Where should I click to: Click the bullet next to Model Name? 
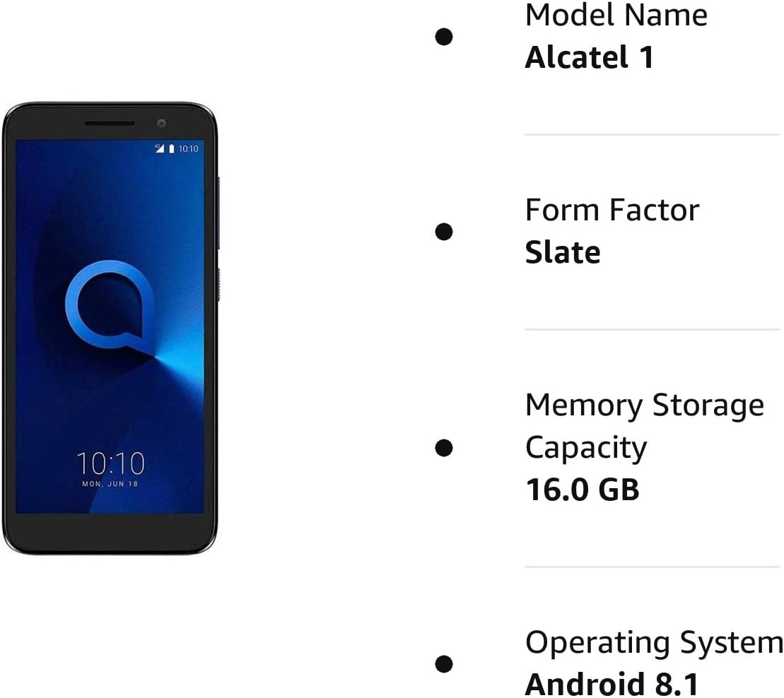443,37
